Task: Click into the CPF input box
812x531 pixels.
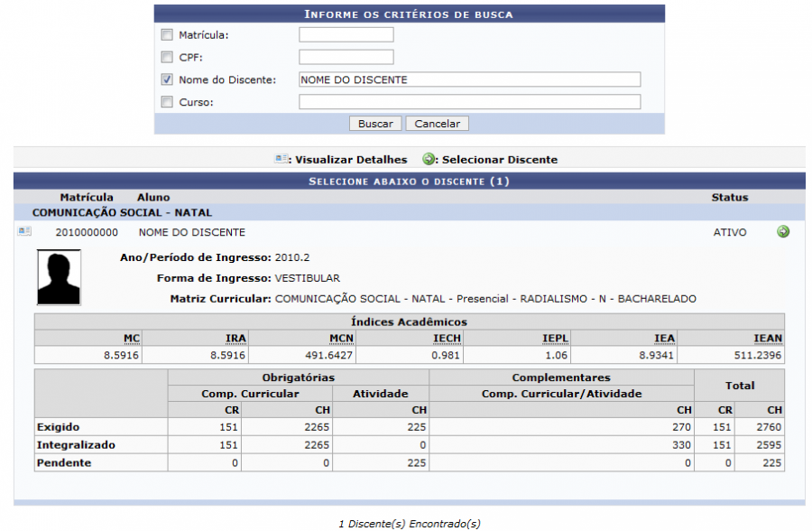Action: pos(346,58)
